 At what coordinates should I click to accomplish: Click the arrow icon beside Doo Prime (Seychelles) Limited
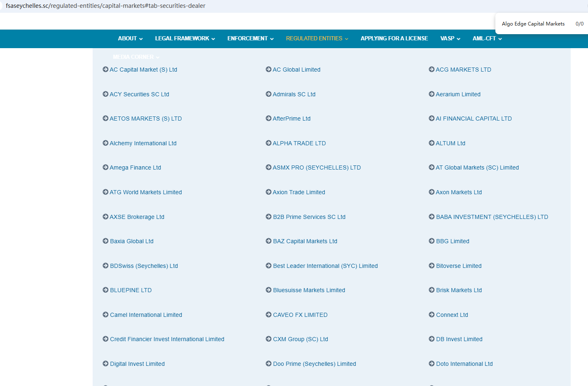tap(268, 364)
